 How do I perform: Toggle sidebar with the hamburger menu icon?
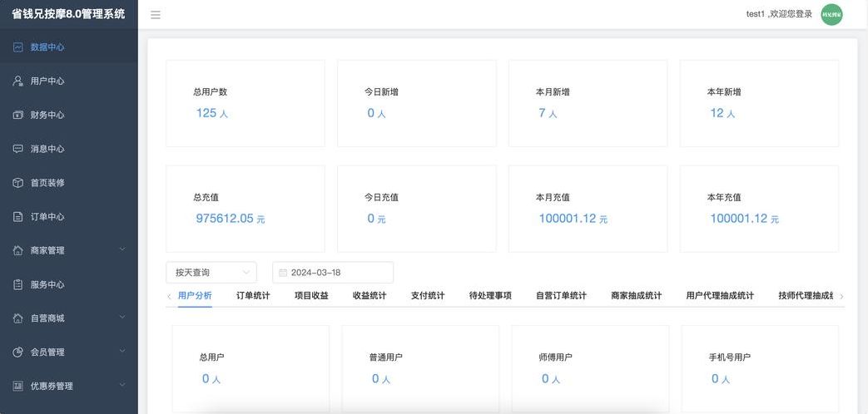(156, 15)
